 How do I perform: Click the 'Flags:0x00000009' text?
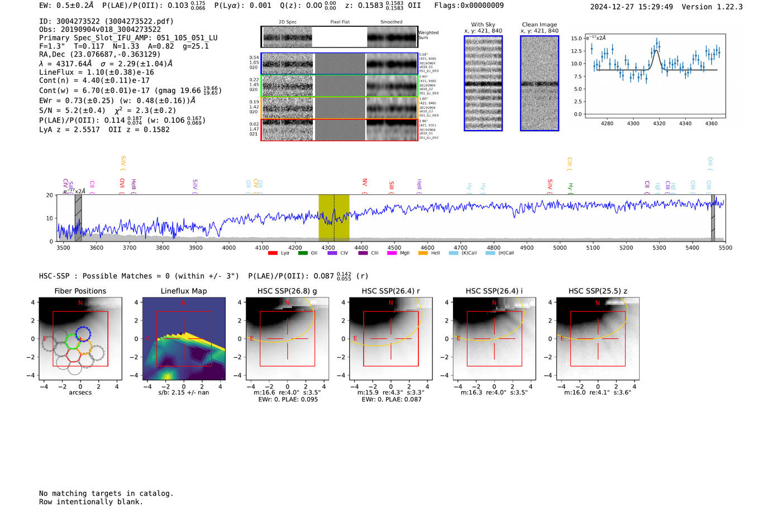point(469,6)
